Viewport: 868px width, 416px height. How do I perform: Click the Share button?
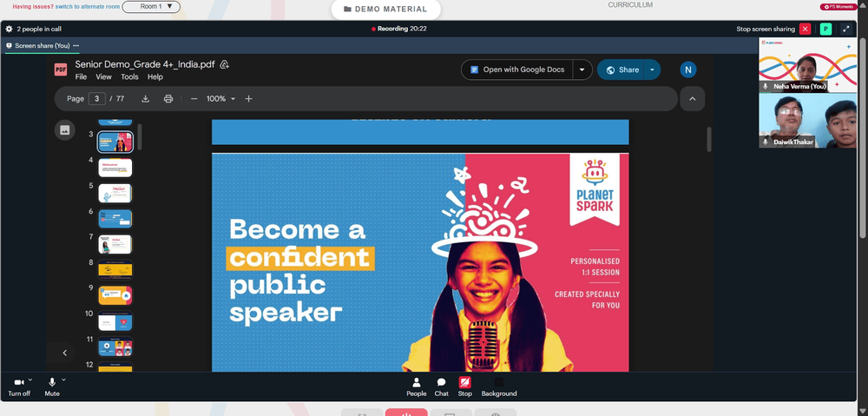622,69
